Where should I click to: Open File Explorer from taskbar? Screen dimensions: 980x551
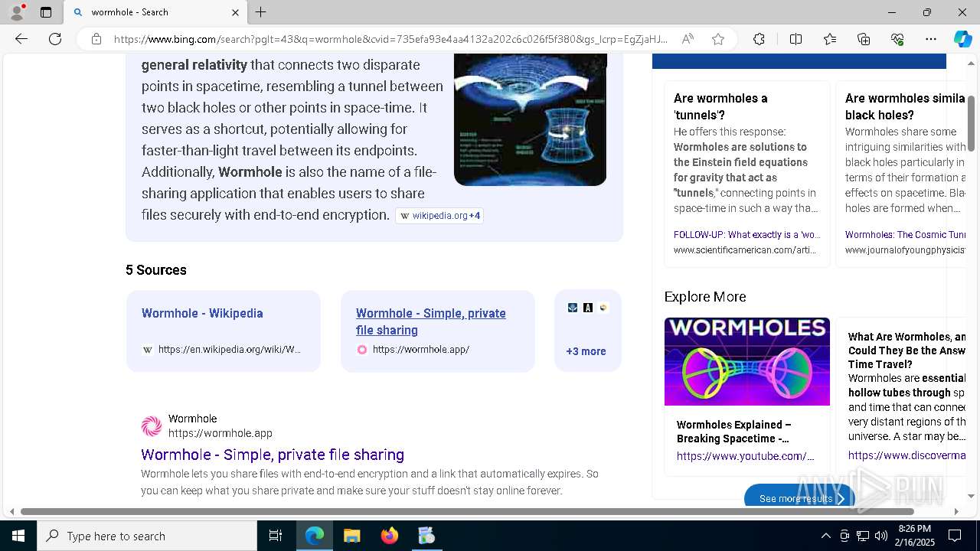coord(352,536)
